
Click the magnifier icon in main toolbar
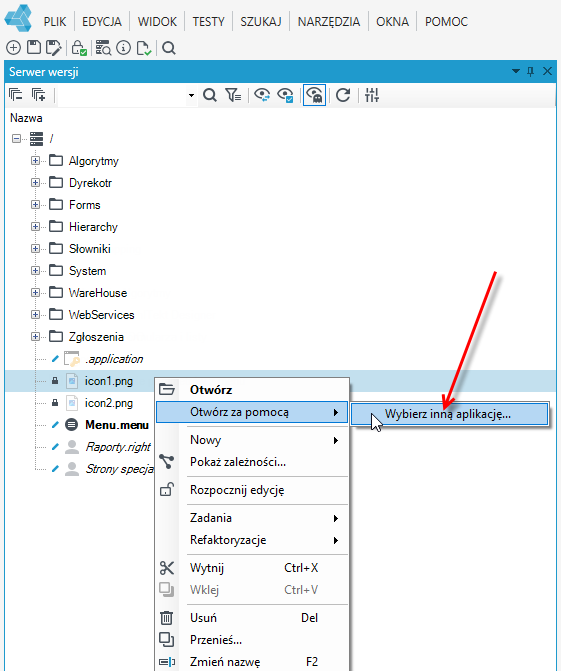(169, 48)
